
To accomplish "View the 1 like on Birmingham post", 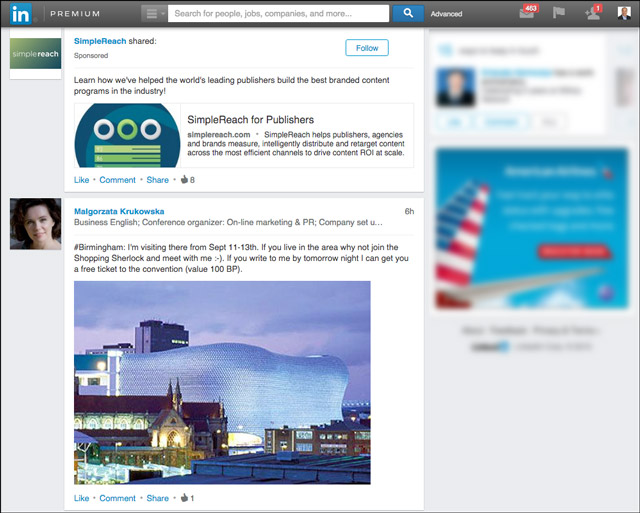I will click(x=187, y=498).
